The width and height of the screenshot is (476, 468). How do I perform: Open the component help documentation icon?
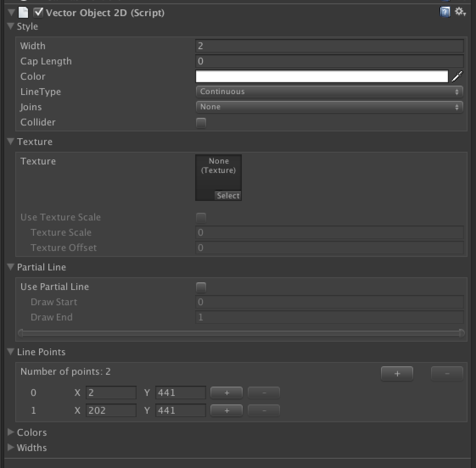point(444,12)
